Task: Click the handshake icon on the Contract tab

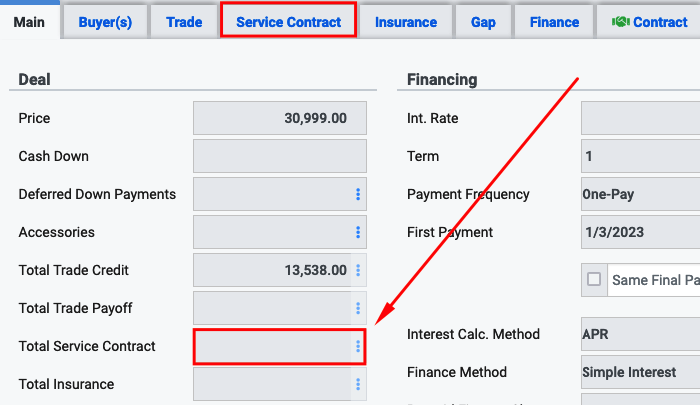Action: [621, 21]
